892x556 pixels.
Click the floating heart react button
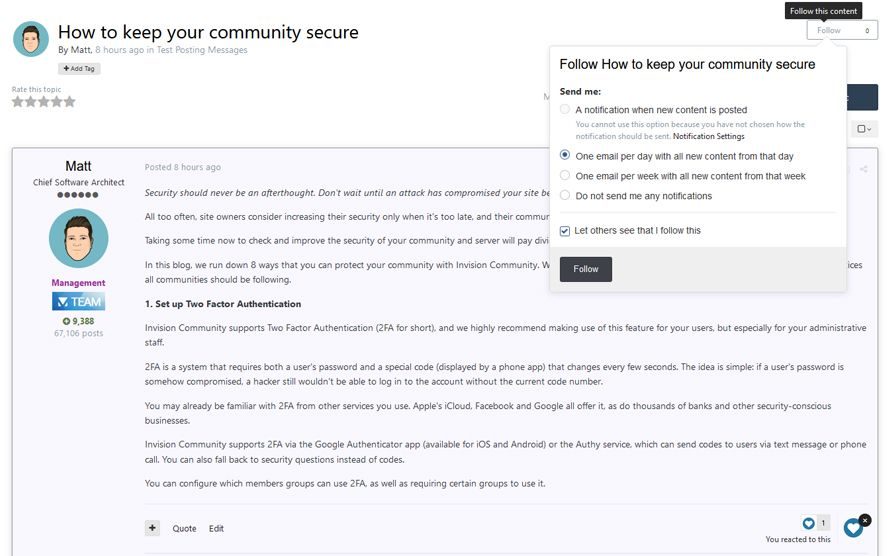point(852,528)
